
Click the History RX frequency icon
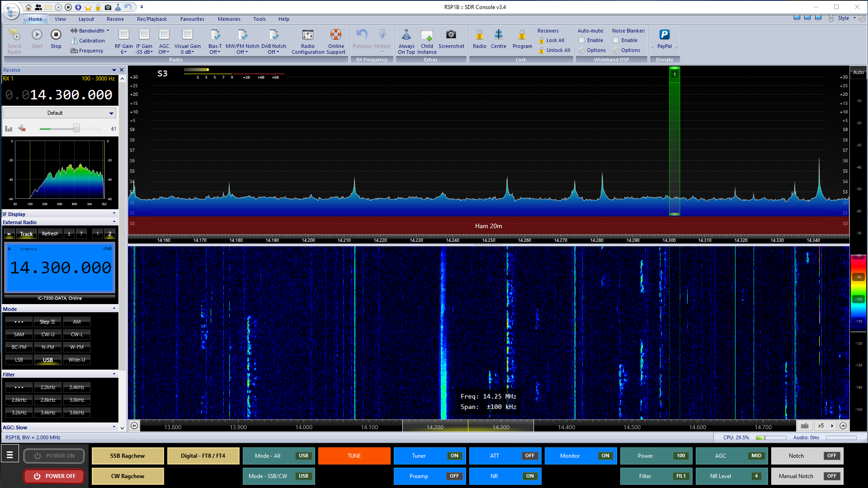[x=382, y=35]
